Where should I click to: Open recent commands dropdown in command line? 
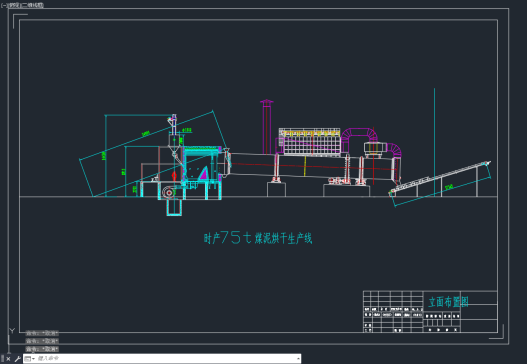click(x=30, y=359)
